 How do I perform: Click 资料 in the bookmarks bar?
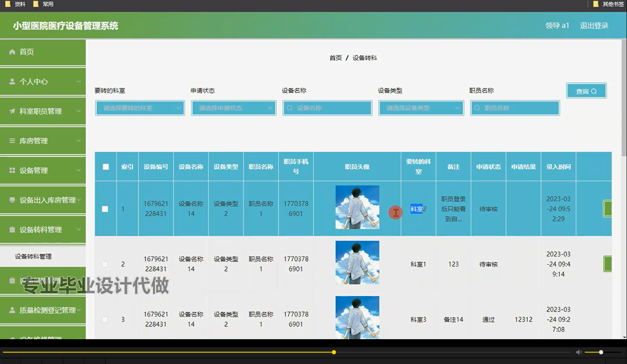tap(19, 4)
